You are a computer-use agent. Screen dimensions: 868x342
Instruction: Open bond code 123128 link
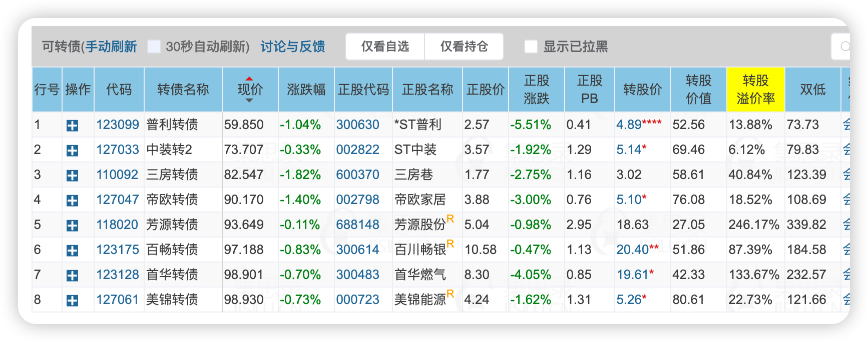(118, 274)
